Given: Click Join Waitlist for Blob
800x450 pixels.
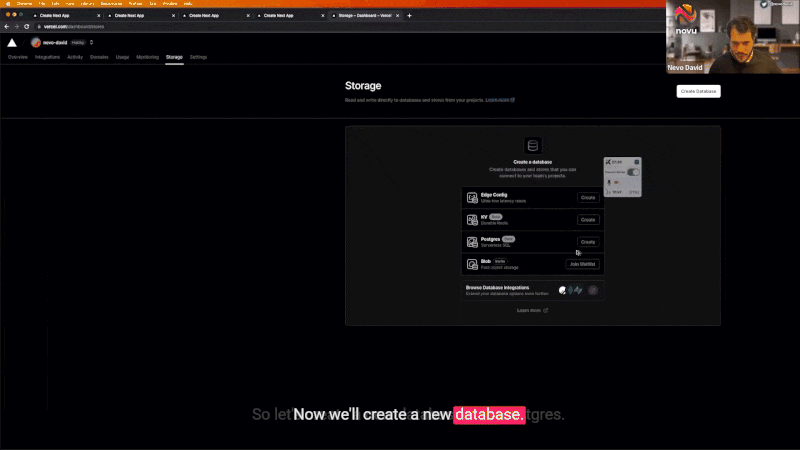Looking at the screenshot, I should point(582,264).
